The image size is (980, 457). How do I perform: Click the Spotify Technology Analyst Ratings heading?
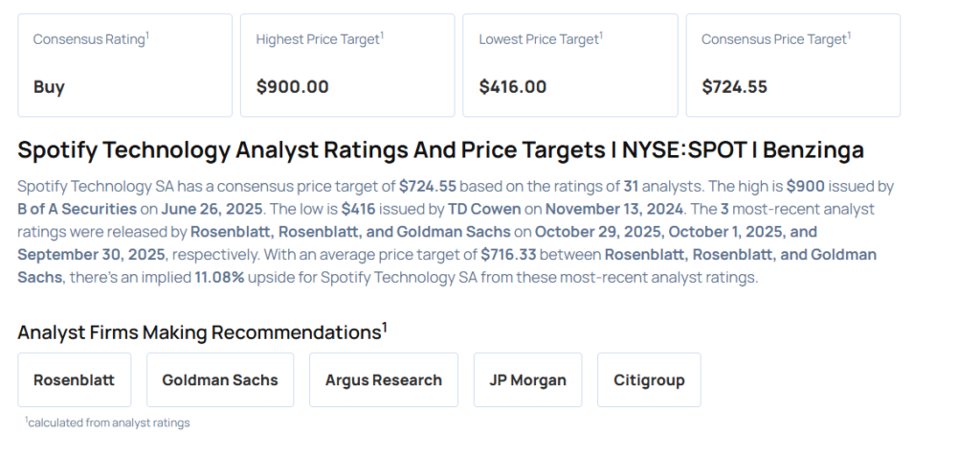pyautogui.click(x=440, y=150)
